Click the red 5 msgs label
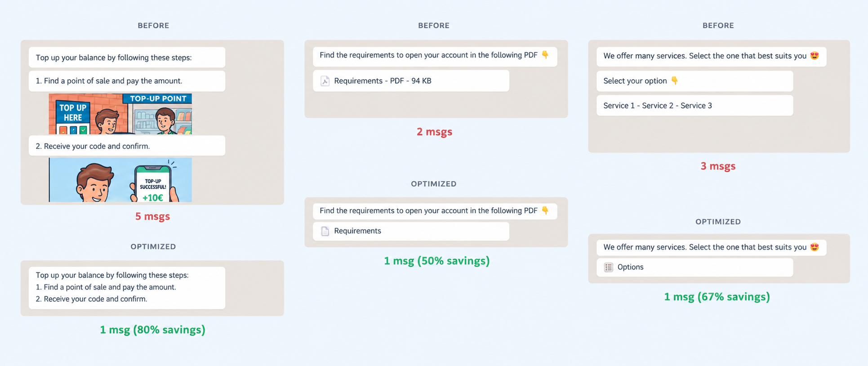Viewport: 868px width, 366px height. coord(152,216)
